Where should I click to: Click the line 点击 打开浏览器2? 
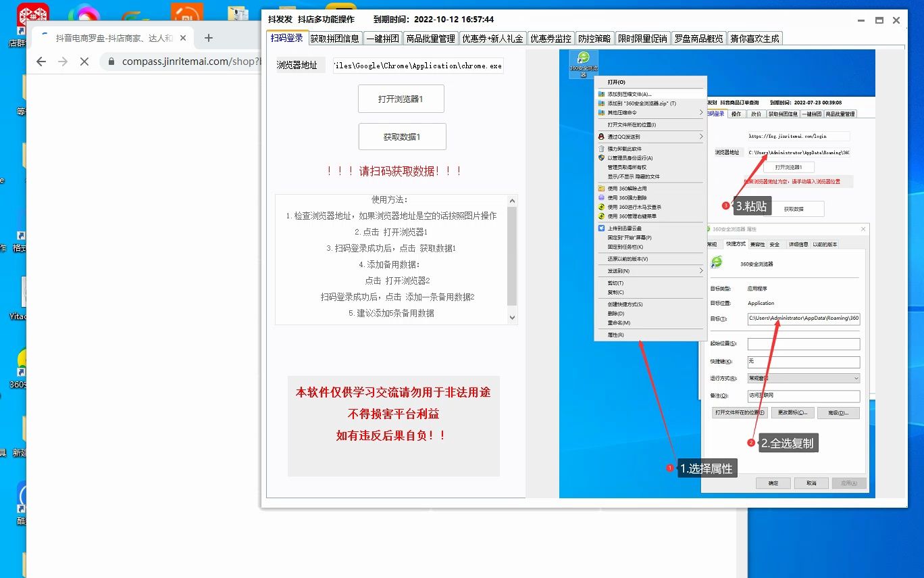coord(398,281)
